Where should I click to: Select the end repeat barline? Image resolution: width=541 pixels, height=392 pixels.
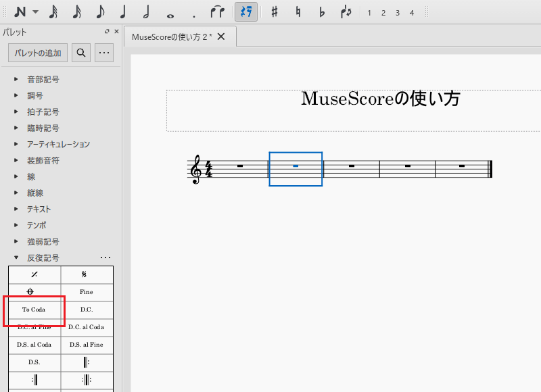click(x=34, y=380)
